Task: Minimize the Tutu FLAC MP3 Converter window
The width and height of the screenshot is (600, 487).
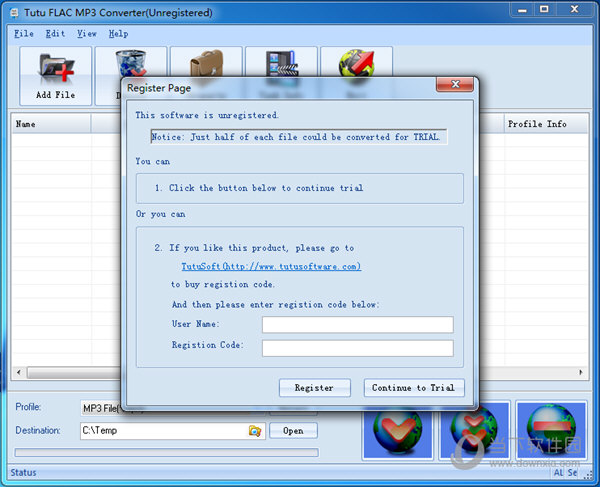Action: [522, 10]
